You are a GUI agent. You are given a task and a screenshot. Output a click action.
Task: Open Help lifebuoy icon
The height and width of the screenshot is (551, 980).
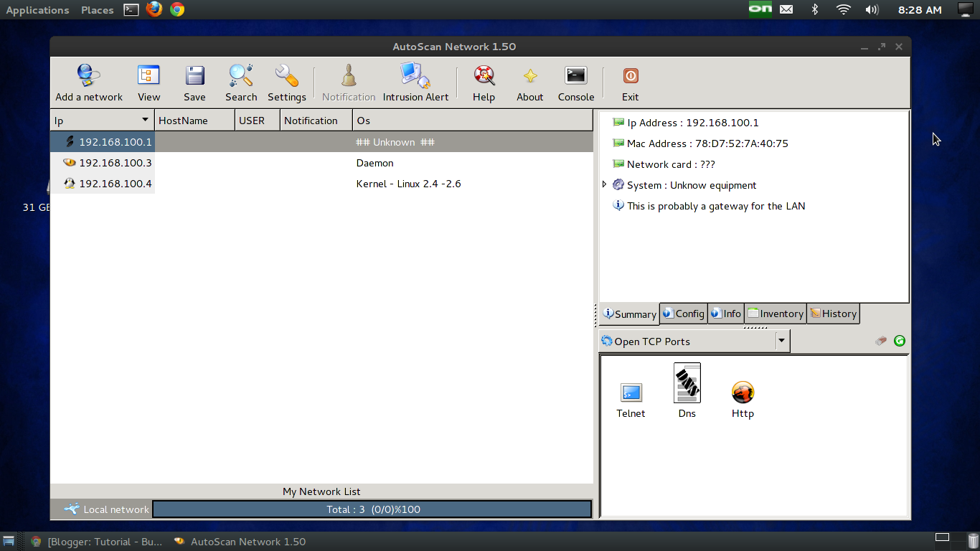tap(484, 75)
